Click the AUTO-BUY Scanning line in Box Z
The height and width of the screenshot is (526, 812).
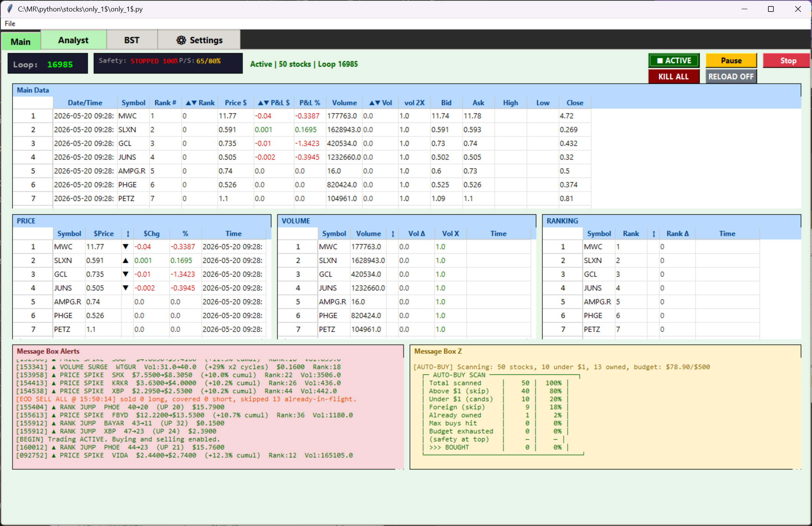pos(562,367)
